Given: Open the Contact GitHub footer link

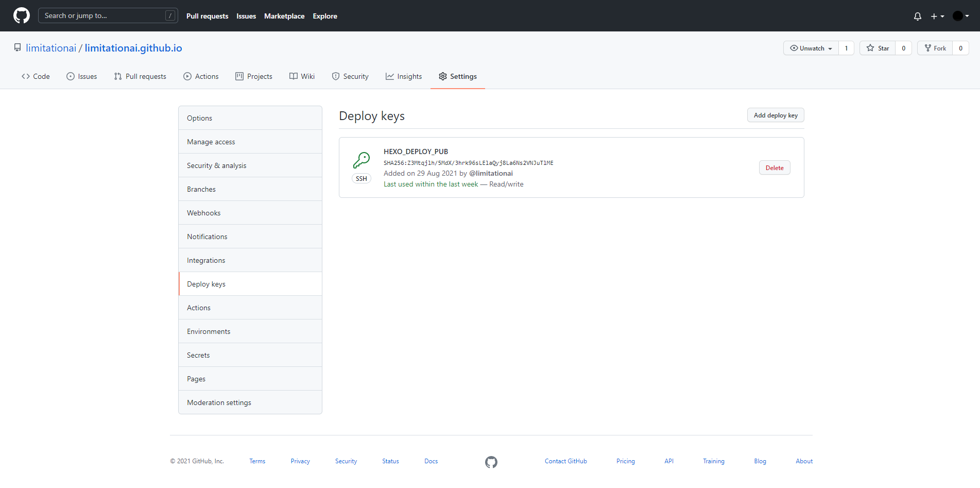Looking at the screenshot, I should [566, 461].
